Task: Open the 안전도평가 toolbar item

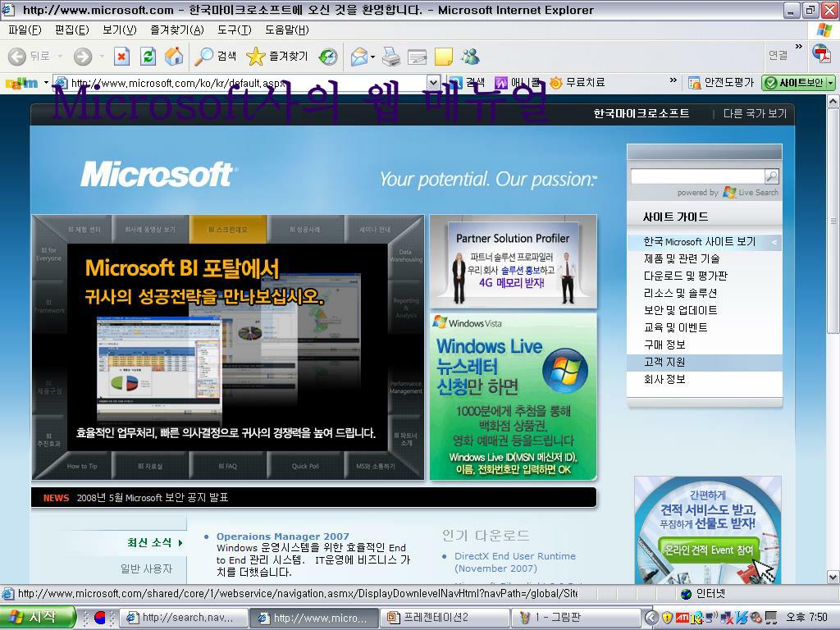Action: click(x=721, y=83)
